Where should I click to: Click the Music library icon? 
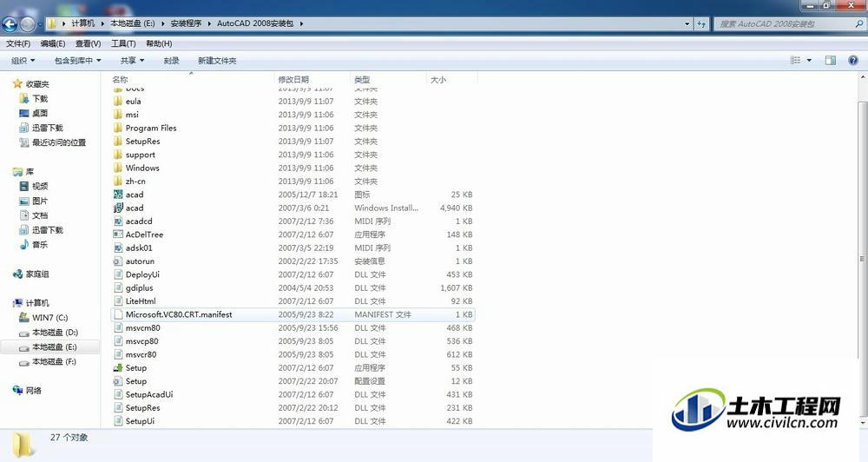[23, 244]
